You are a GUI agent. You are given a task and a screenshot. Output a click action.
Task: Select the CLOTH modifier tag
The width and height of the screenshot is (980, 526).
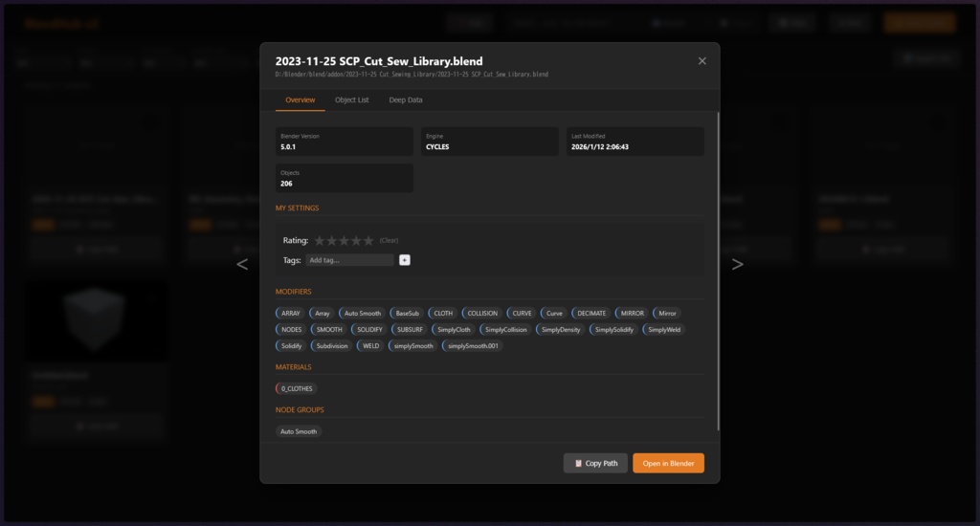click(x=442, y=313)
